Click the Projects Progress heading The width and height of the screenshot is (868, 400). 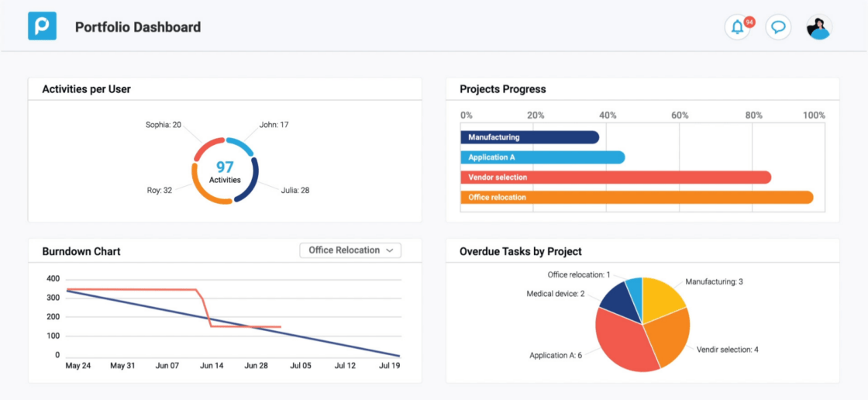(503, 88)
